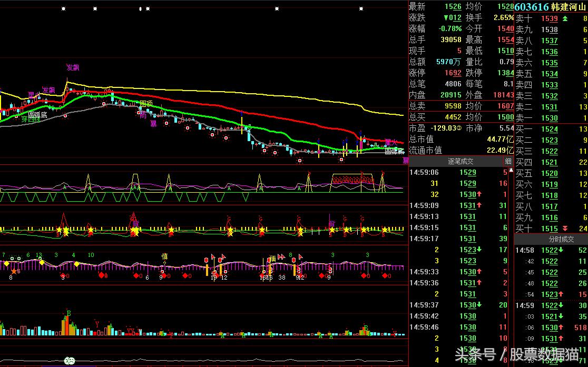Click the 最新 latest price 1526
Image resolution: width=588 pixels, height=367 pixels.
coord(453,7)
